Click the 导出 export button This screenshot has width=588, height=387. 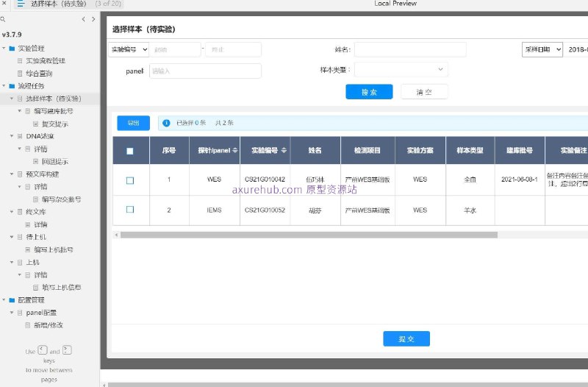pos(133,123)
